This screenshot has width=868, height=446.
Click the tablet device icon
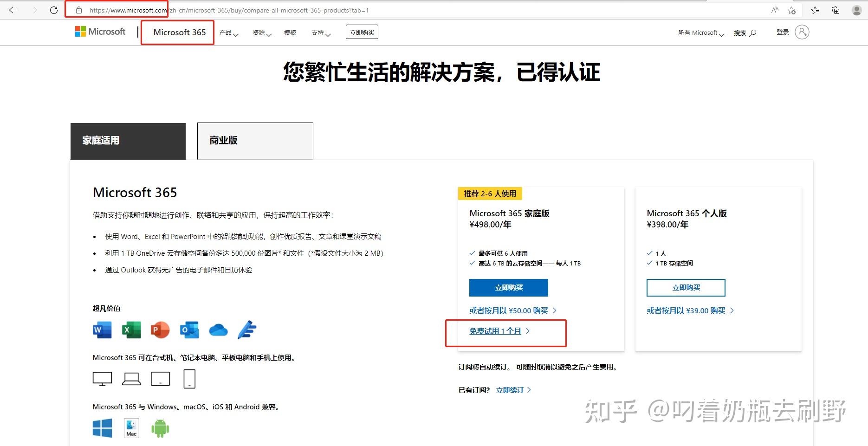[160, 379]
